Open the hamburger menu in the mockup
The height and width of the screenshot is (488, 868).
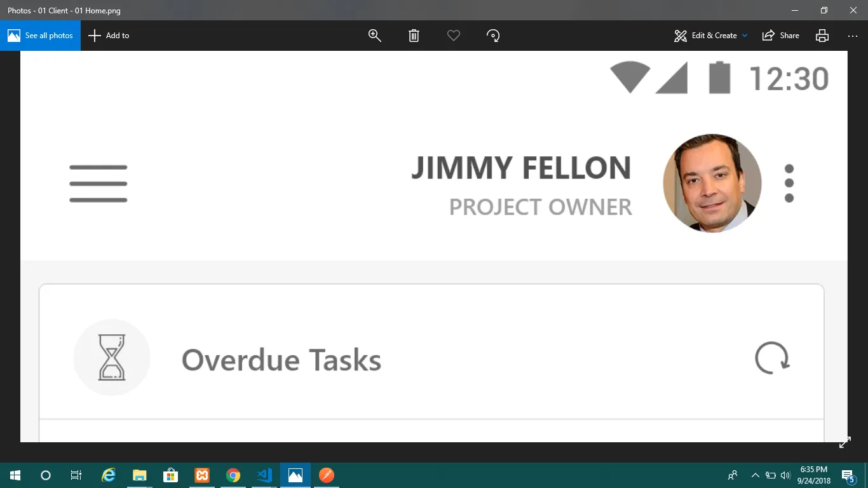98,184
